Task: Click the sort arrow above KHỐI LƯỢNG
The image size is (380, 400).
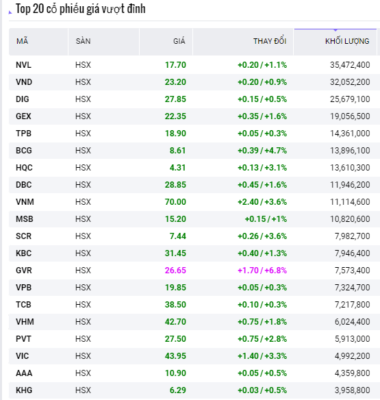Action: click(335, 30)
